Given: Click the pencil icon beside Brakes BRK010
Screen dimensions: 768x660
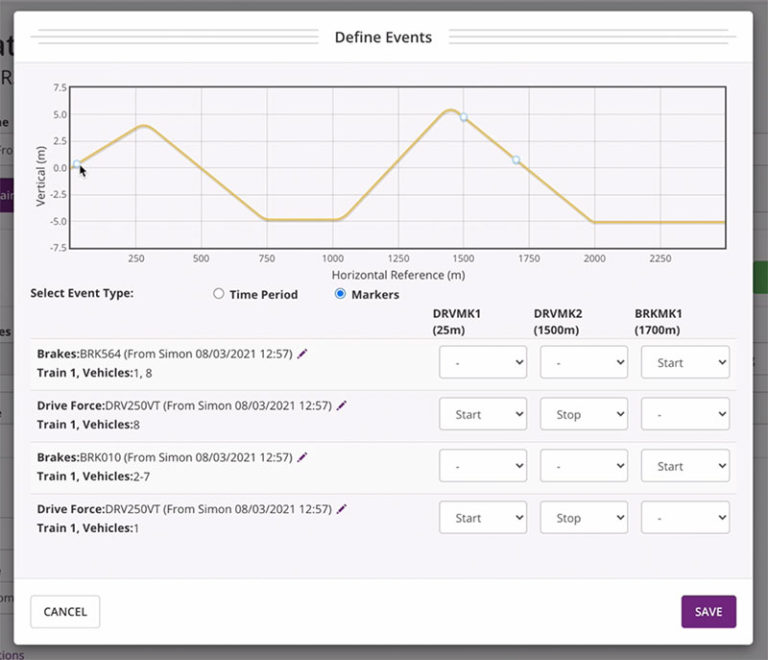Looking at the screenshot, I should tap(303, 457).
